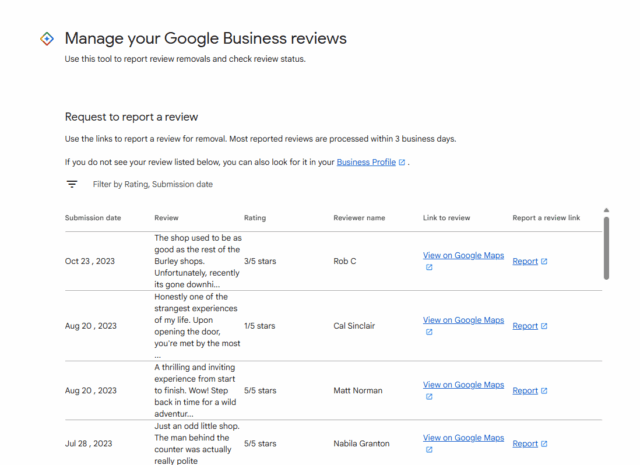
Task: Click external icon next to Rob C's Report
Action: pyautogui.click(x=544, y=261)
